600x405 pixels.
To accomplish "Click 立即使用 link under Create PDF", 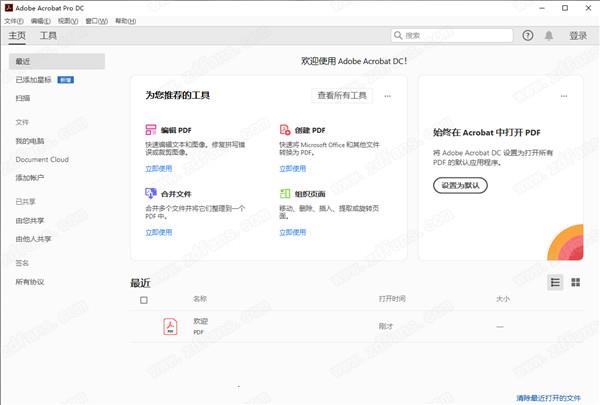I will coord(293,168).
